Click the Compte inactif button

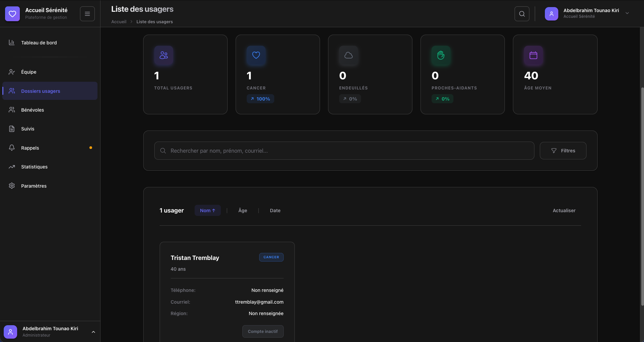pos(263,331)
